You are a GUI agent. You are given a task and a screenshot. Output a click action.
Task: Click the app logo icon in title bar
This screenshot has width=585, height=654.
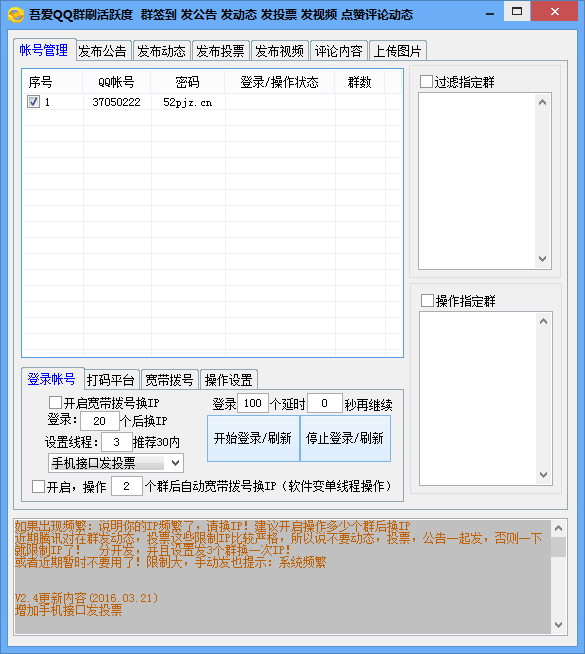(x=16, y=15)
